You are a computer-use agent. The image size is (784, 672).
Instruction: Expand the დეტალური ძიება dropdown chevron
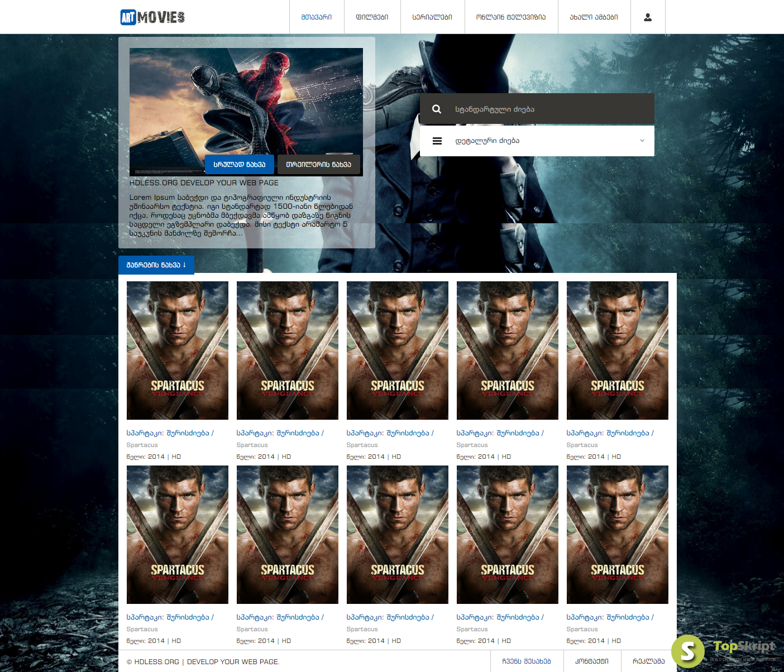point(642,141)
